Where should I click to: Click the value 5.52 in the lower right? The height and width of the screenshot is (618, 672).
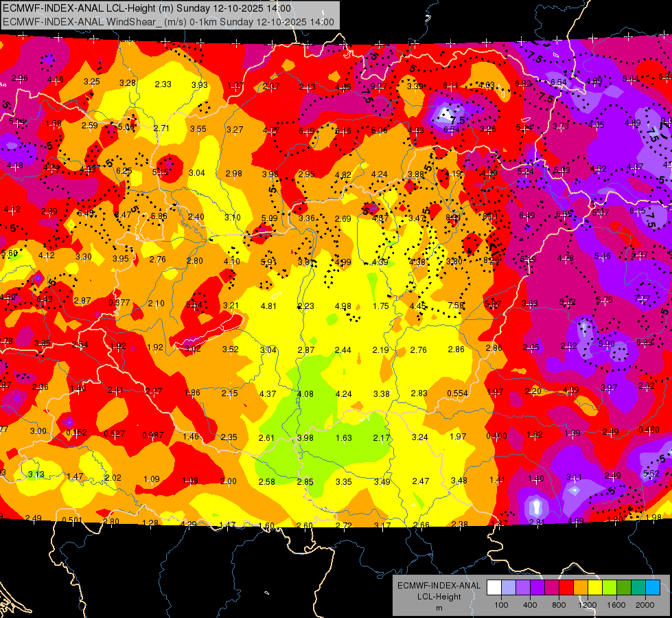pos(651,474)
